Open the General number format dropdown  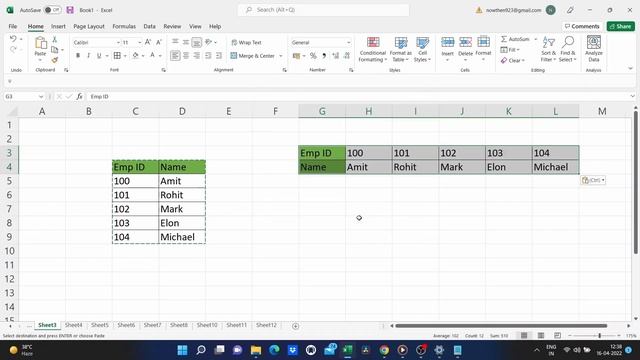click(x=349, y=42)
